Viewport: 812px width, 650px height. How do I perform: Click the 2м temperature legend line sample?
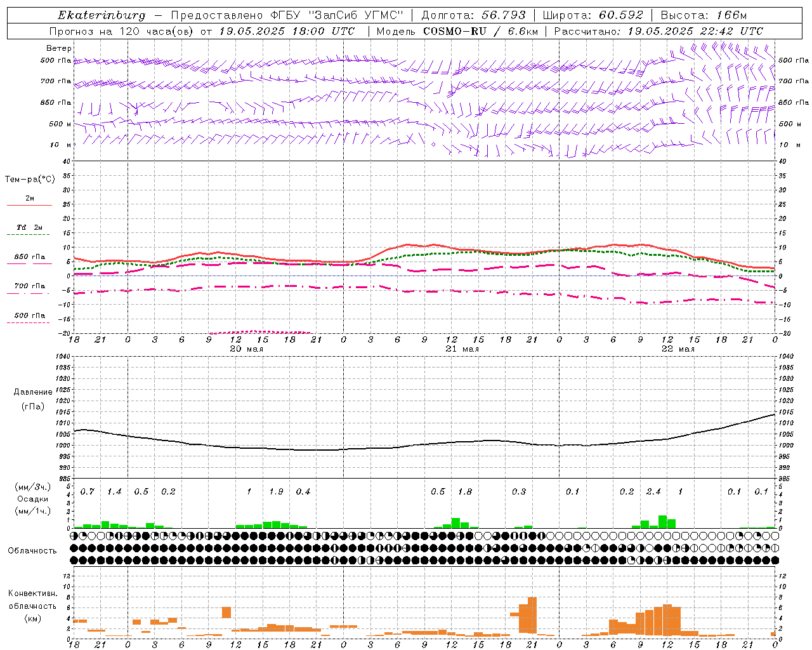(29, 205)
